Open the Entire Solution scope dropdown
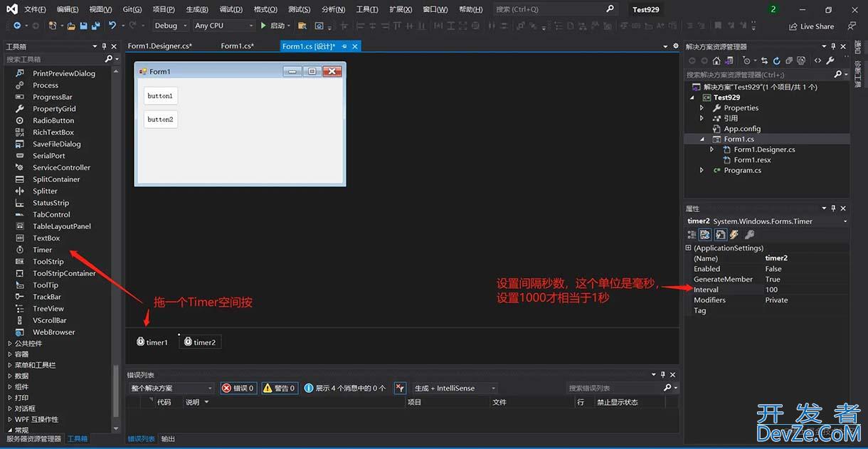This screenshot has height=449, width=868. [x=171, y=388]
